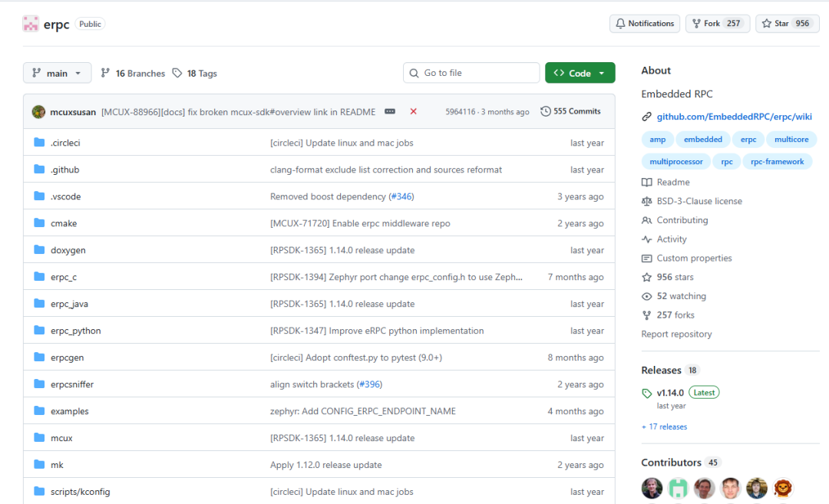Image resolution: width=829 pixels, height=504 pixels.
Task: Select the multiprocessor topic tag
Action: click(x=675, y=162)
